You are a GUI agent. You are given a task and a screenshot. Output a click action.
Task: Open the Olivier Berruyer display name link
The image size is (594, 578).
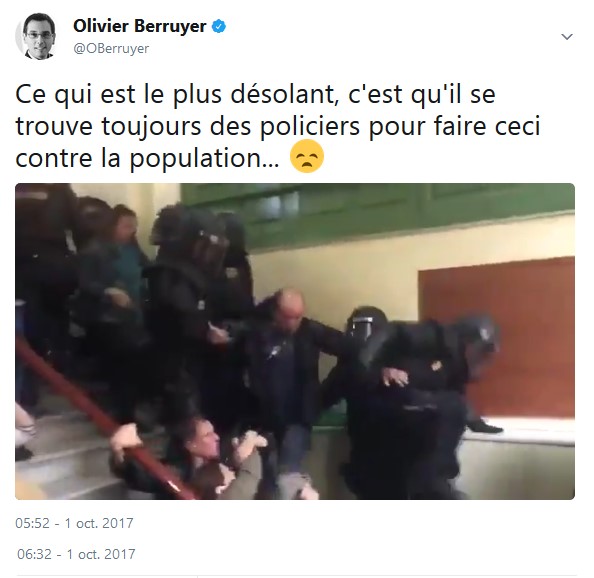(x=139, y=27)
